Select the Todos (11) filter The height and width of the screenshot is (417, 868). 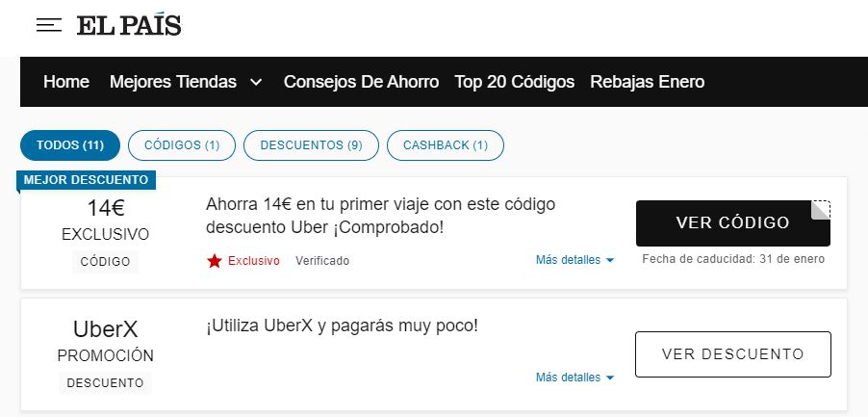[70, 145]
